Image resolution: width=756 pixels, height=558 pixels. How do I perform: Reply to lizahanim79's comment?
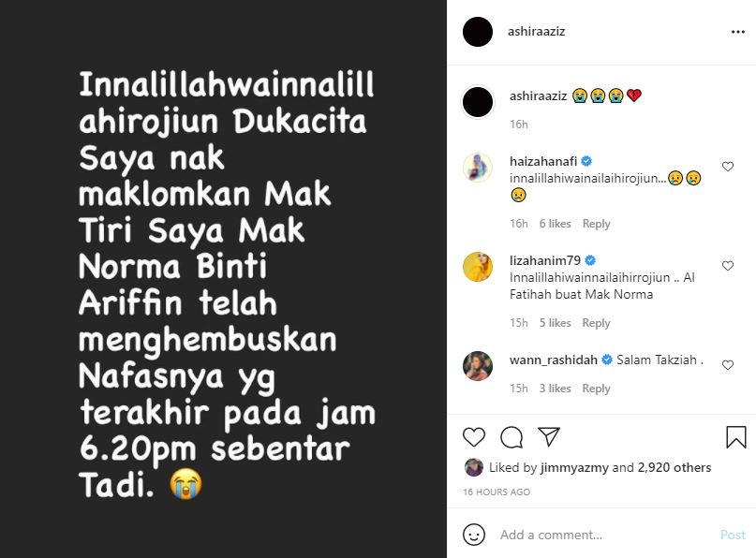(596, 323)
